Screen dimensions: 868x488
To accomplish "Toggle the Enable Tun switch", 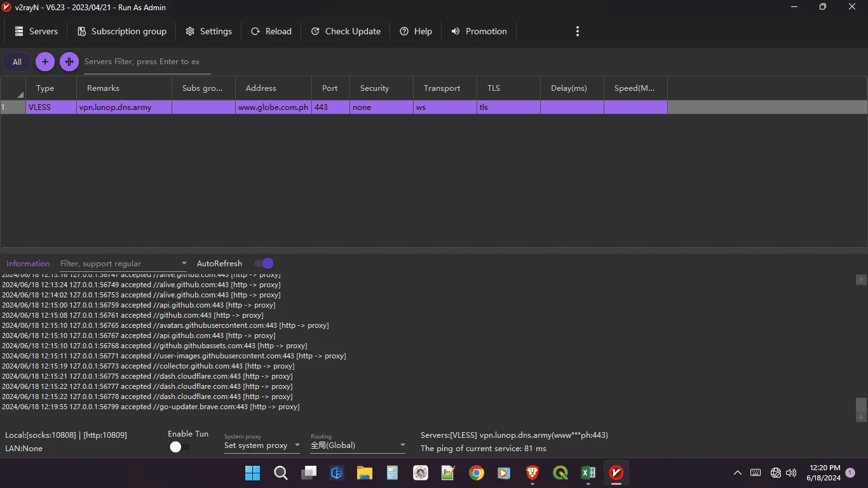I will [x=179, y=447].
